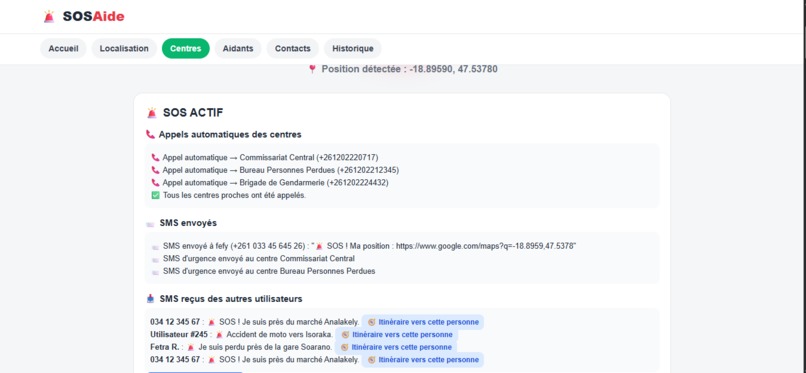Click the SOS ACTIF heading

click(x=193, y=113)
